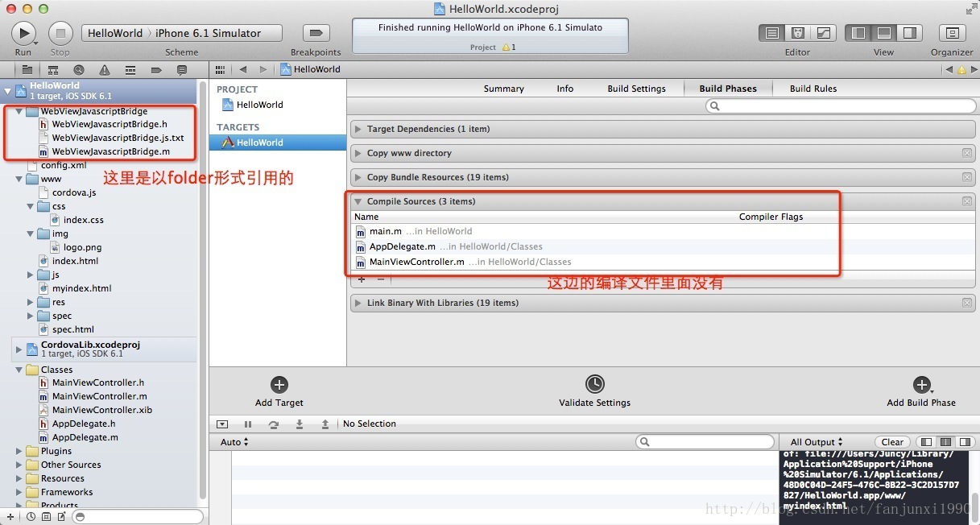Select the Version editor mode

(824, 33)
